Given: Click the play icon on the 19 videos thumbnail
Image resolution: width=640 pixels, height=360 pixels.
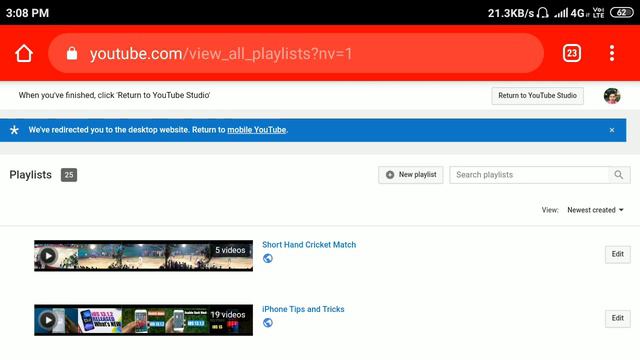Looking at the screenshot, I should (x=48, y=320).
